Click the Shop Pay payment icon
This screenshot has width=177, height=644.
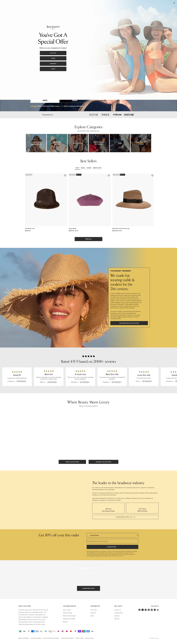point(80,631)
